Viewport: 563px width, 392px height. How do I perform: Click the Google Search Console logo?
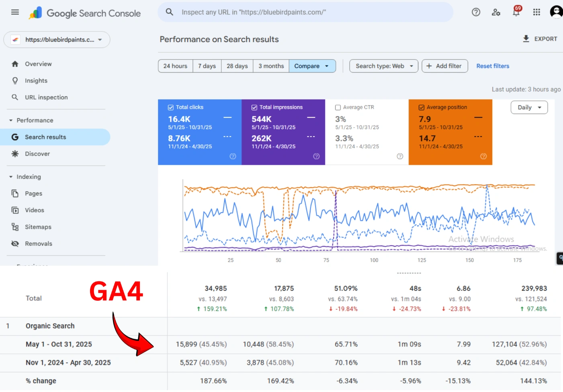click(x=85, y=13)
